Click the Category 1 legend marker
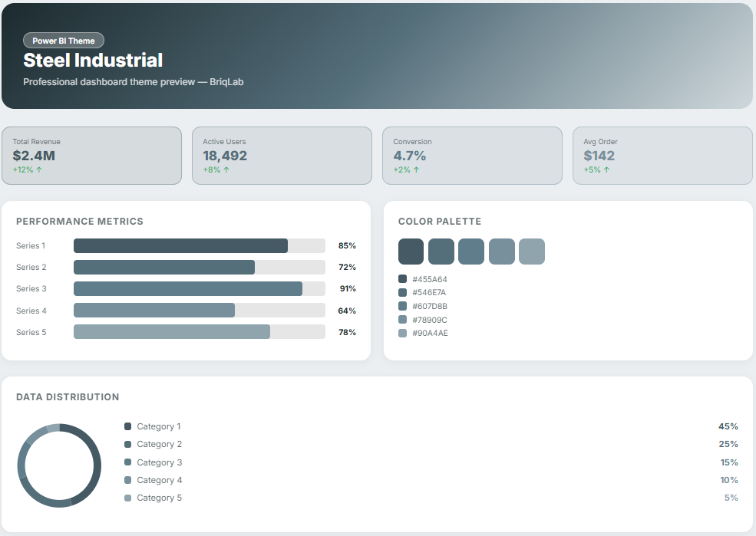The height and width of the screenshot is (536, 756). pos(127,426)
